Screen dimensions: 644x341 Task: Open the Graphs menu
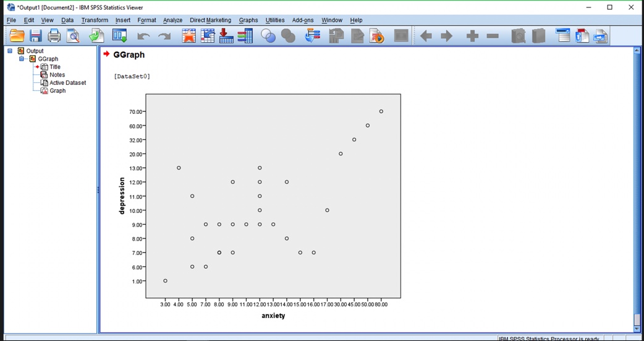(x=248, y=20)
